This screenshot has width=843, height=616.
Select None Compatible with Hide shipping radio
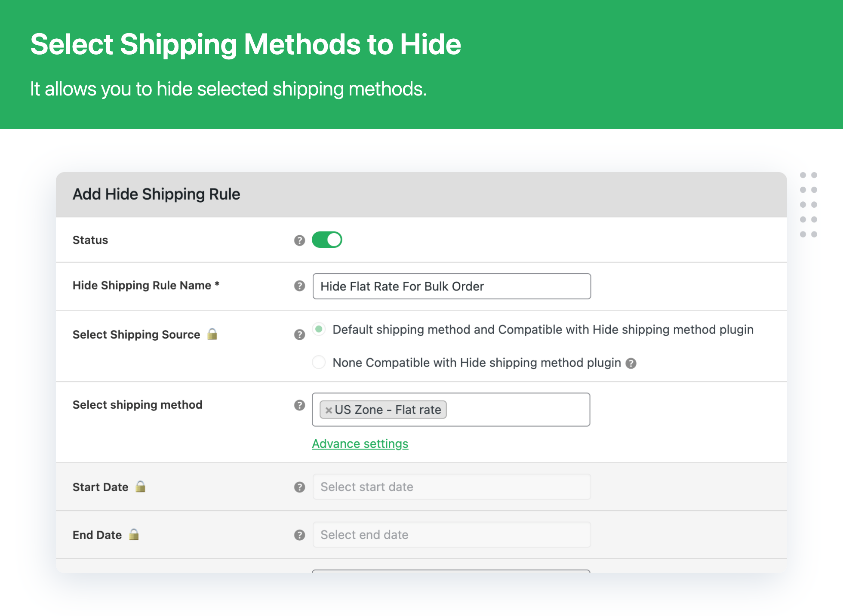[x=319, y=362]
